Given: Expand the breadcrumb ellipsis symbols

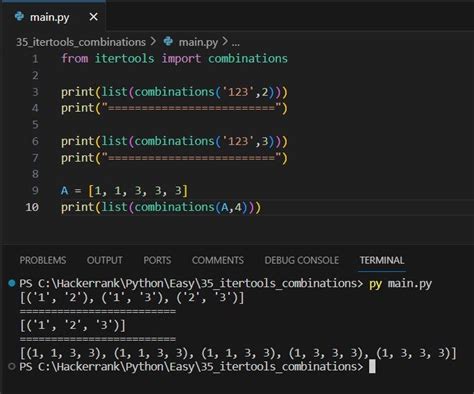Looking at the screenshot, I should coord(236,43).
